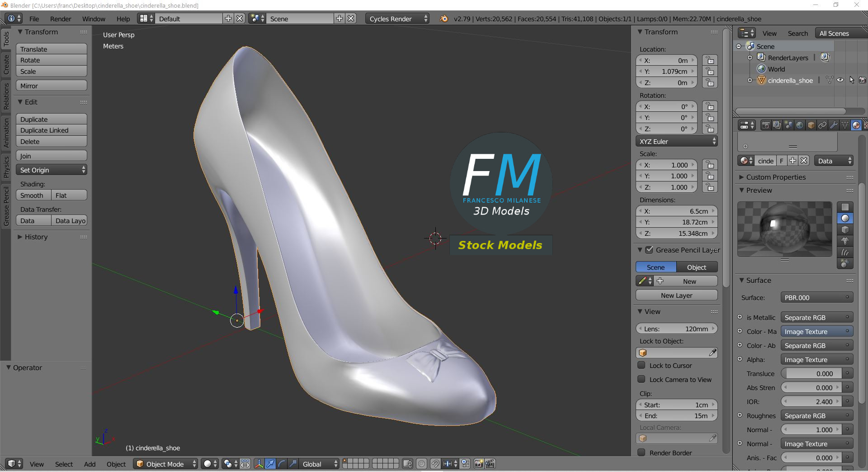
Task: Open the XYZ Euler rotation mode dropdown
Action: (x=676, y=141)
